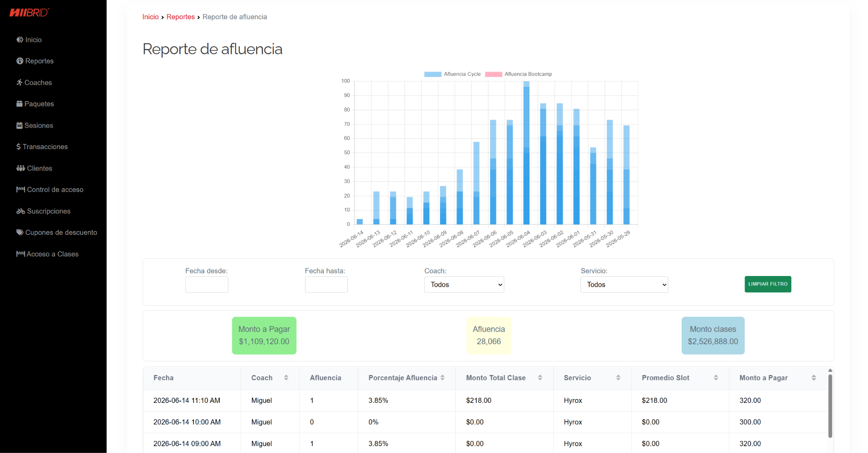Open the Clientes section
Screen dimensions: 868x453
pyautogui.click(x=34, y=168)
